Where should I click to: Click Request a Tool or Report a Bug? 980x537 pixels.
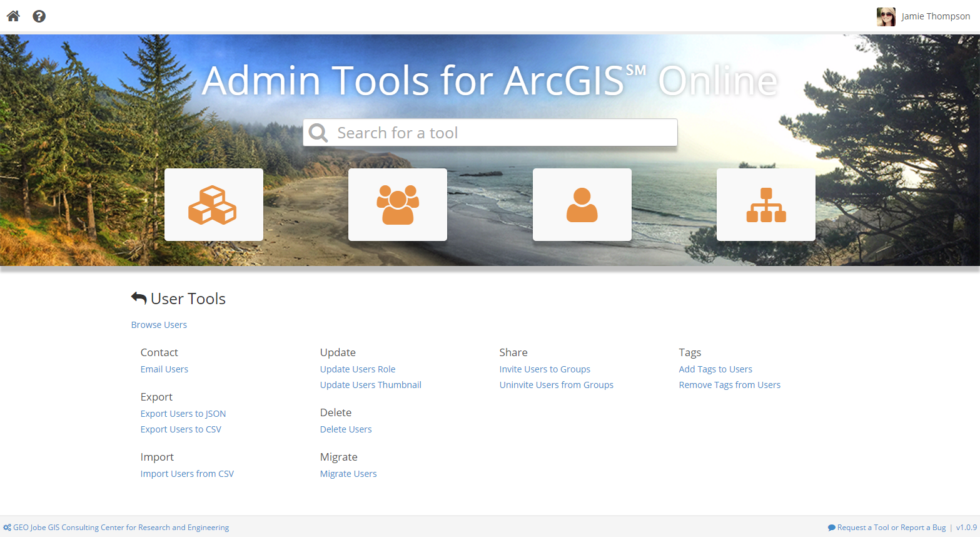click(891, 528)
